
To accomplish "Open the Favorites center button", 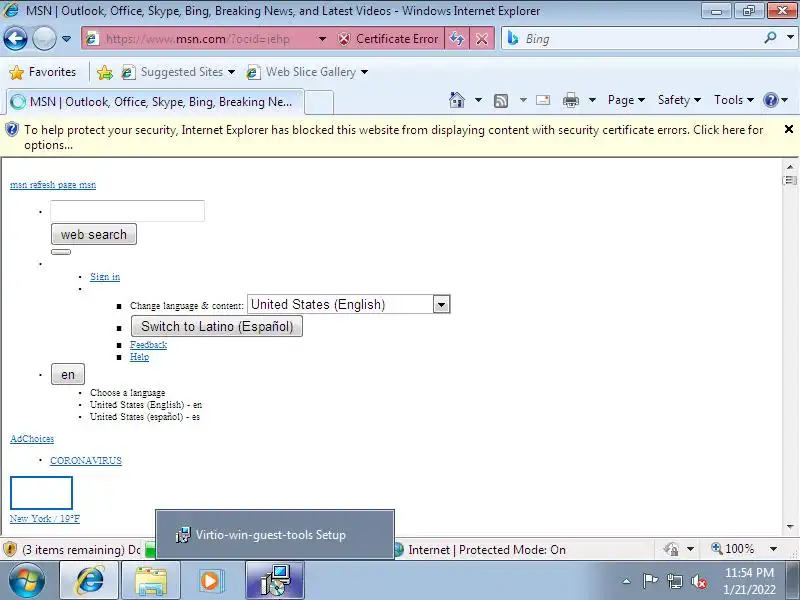I will [43, 72].
